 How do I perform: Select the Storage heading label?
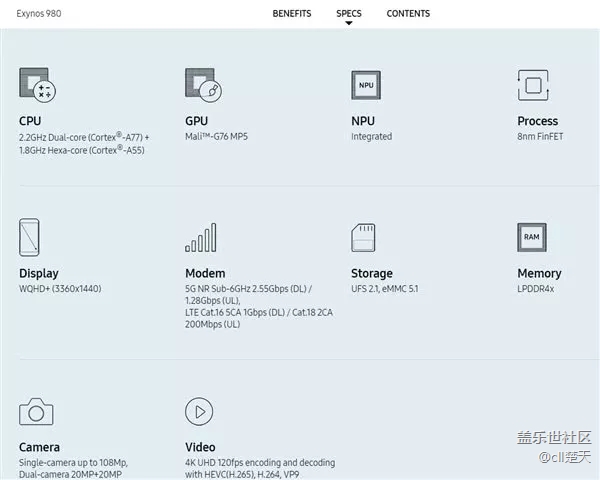[372, 273]
